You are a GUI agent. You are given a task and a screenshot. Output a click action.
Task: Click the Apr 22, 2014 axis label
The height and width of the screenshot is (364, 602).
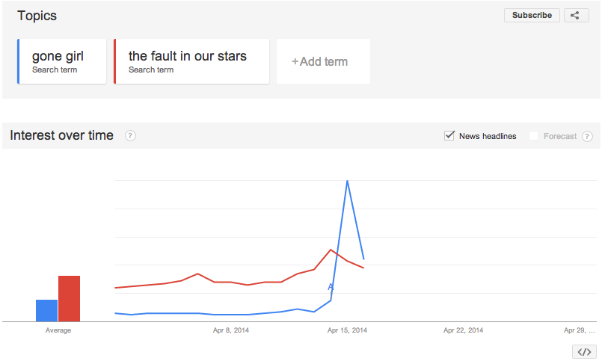(463, 330)
